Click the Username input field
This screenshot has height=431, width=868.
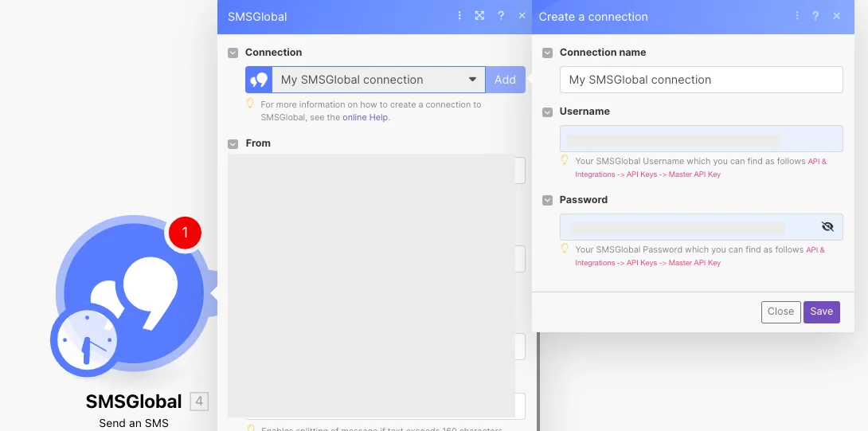[701, 139]
